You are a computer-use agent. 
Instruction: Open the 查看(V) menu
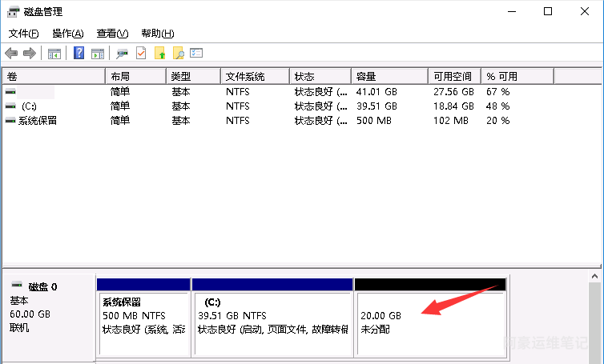click(112, 34)
